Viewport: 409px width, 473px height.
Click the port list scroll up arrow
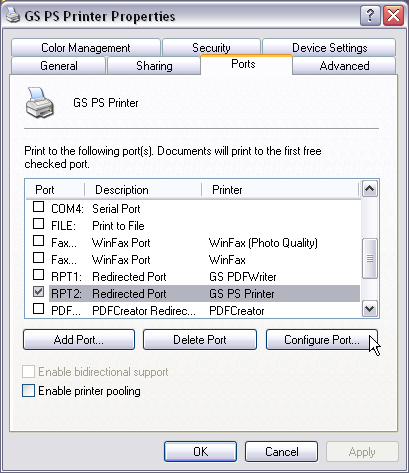[370, 189]
